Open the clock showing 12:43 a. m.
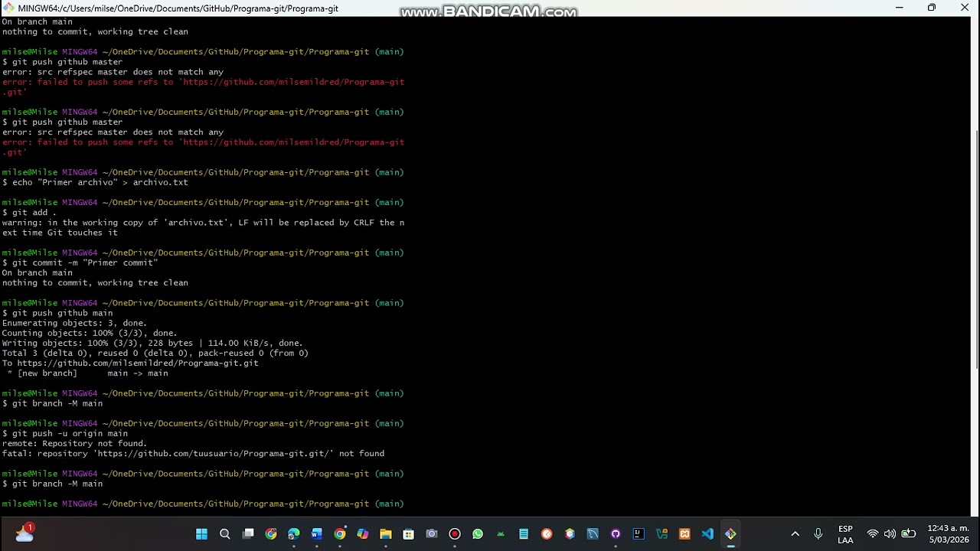Screen dimensions: 980x551 [948, 534]
